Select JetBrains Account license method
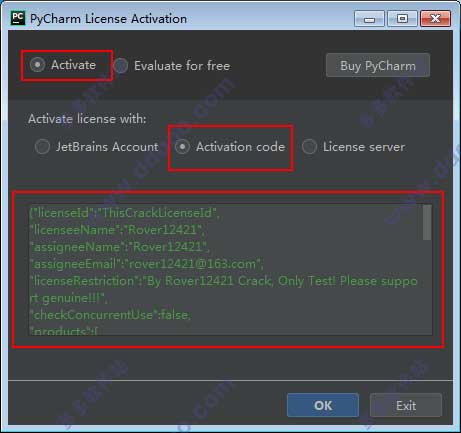This screenshot has width=461, height=433. [42, 147]
